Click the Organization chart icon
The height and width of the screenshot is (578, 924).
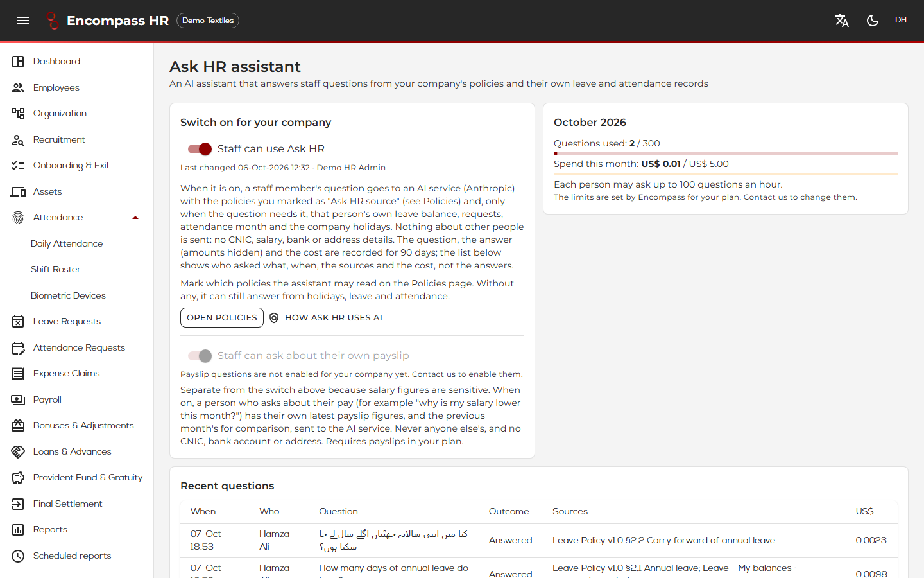[18, 114]
